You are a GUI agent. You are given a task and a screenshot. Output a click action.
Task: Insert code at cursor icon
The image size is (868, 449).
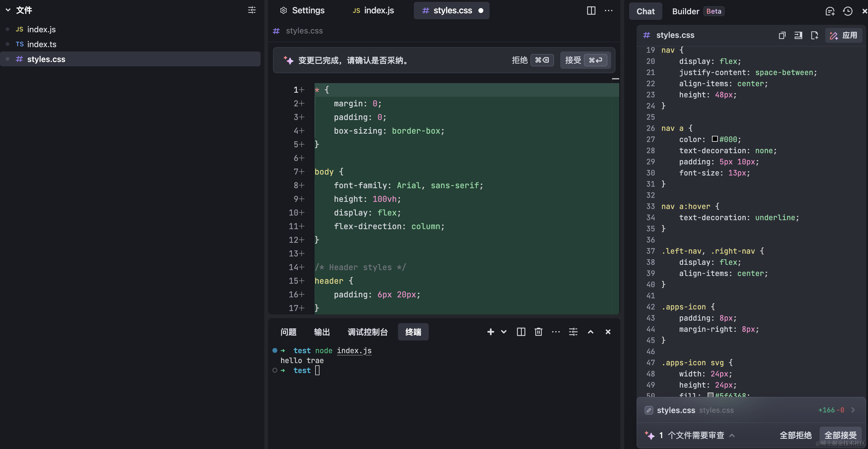[x=798, y=35]
